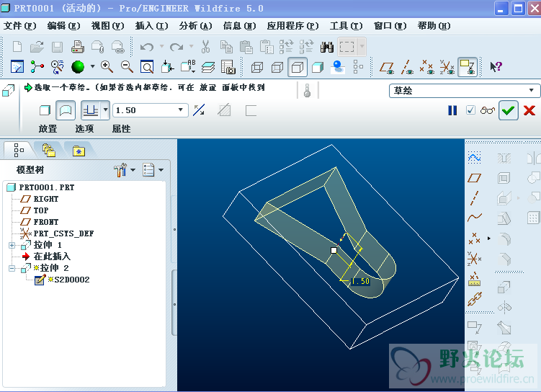Toggle annotation display icon

point(468,67)
